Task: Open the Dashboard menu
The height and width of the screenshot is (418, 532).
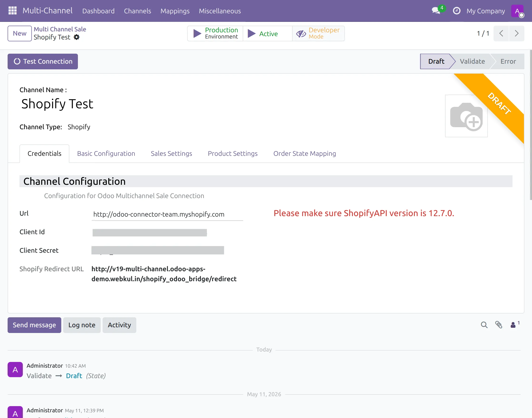Action: click(x=98, y=11)
